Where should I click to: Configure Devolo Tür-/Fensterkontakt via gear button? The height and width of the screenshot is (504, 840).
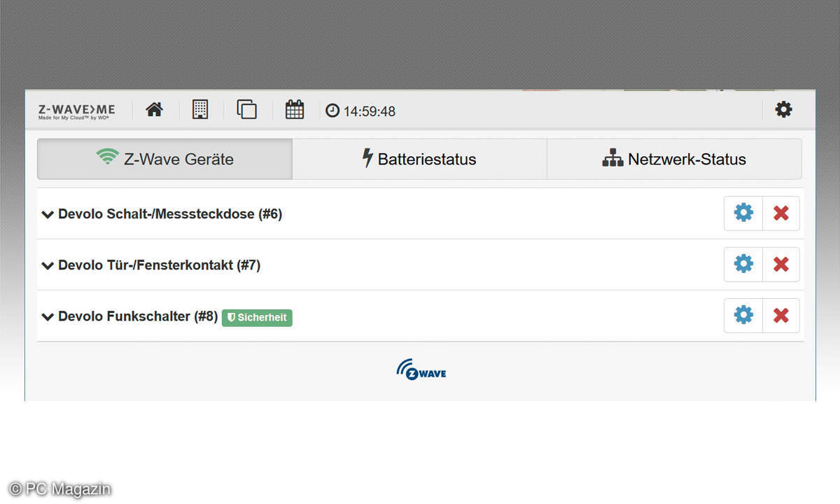click(x=743, y=264)
